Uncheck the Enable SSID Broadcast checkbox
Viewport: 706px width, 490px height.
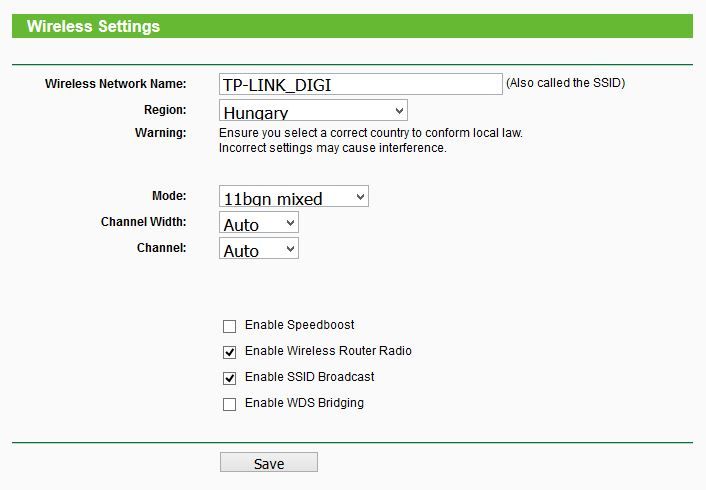click(230, 378)
